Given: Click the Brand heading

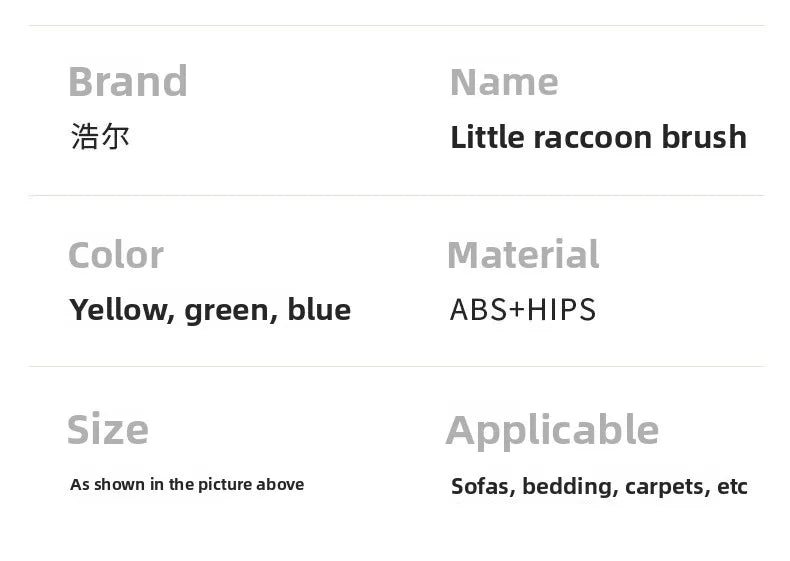Looking at the screenshot, I should [x=127, y=82].
